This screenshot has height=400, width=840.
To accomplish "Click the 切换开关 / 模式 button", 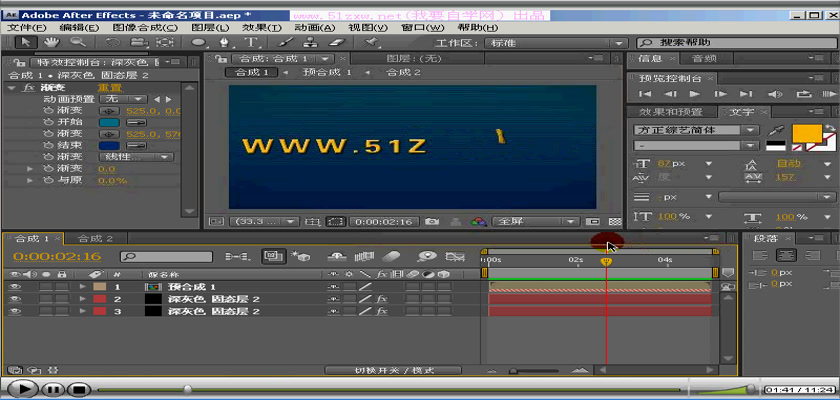I will (394, 370).
